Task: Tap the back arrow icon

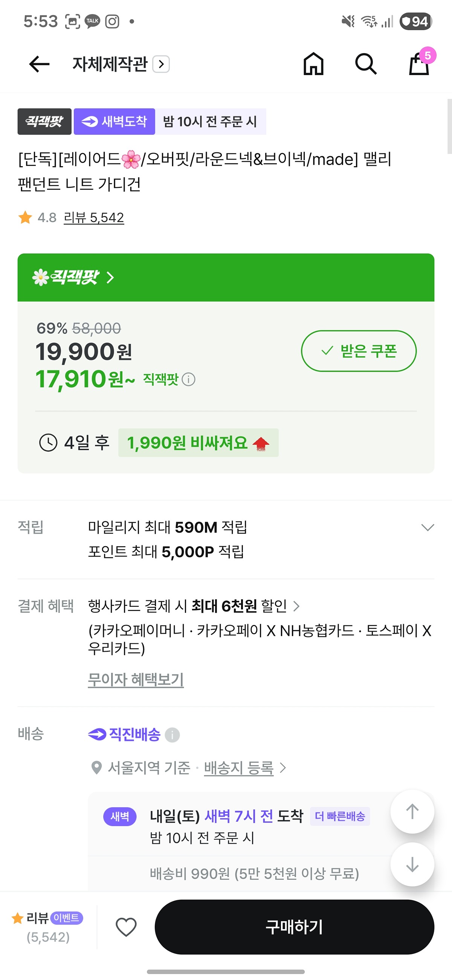Action: [39, 64]
